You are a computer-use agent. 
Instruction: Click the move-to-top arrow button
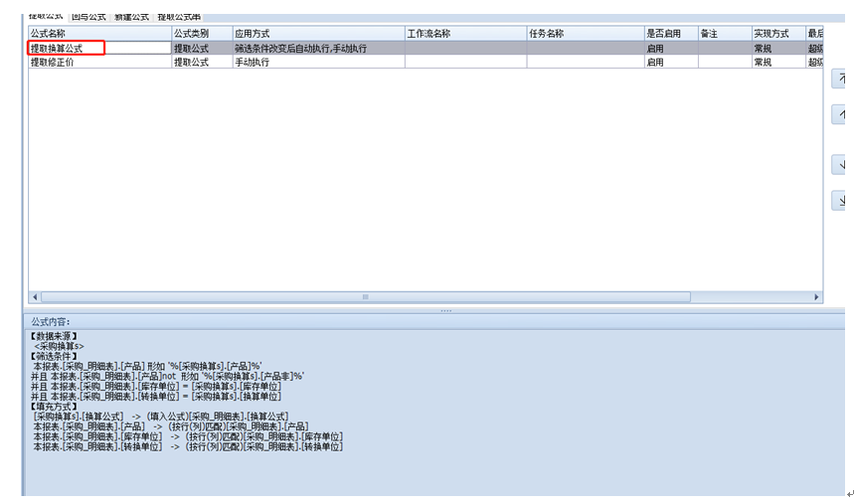point(841,80)
